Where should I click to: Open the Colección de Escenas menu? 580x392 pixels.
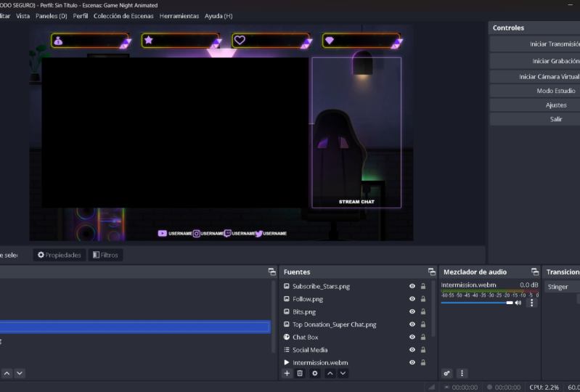click(x=123, y=16)
